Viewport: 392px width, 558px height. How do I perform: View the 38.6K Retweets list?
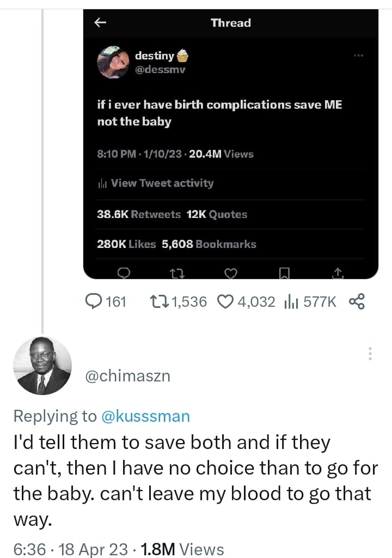coord(138,214)
